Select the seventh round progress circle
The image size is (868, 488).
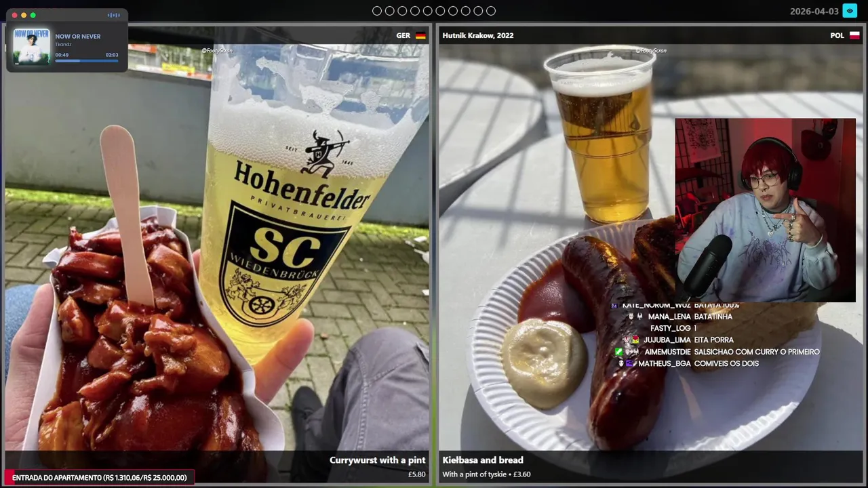(x=453, y=11)
